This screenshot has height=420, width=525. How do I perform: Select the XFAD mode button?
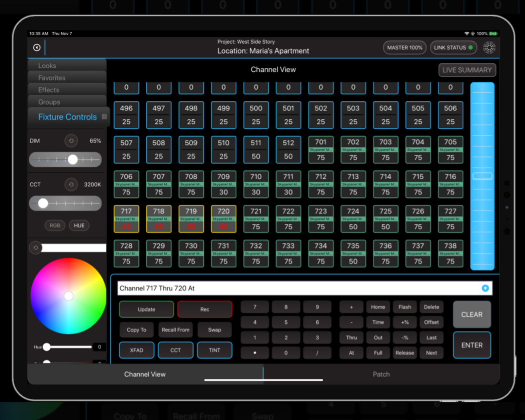[137, 350]
